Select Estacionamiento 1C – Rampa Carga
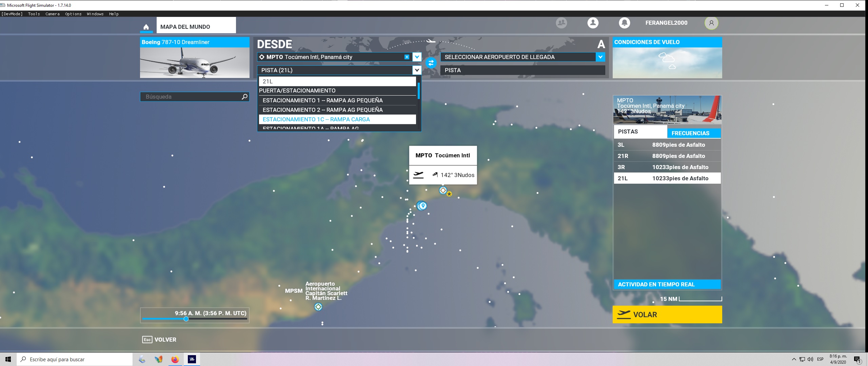The height and width of the screenshot is (366, 868). pos(337,119)
